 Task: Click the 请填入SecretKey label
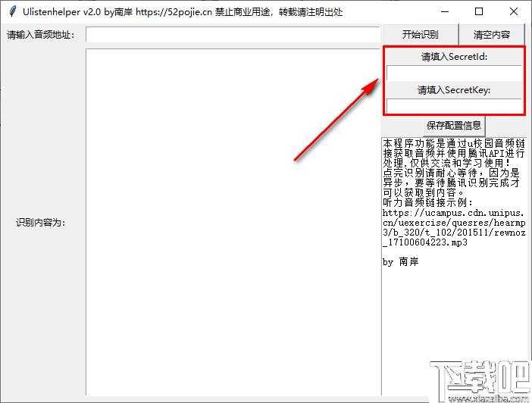[x=454, y=90]
